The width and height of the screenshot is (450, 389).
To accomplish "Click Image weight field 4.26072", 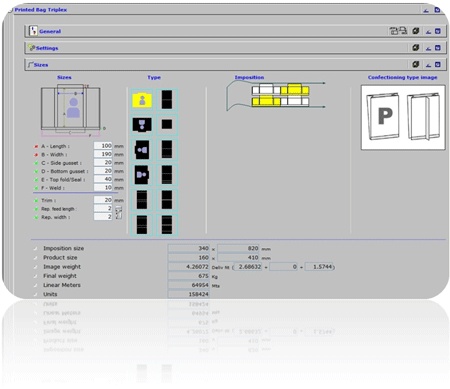I will pos(189,267).
